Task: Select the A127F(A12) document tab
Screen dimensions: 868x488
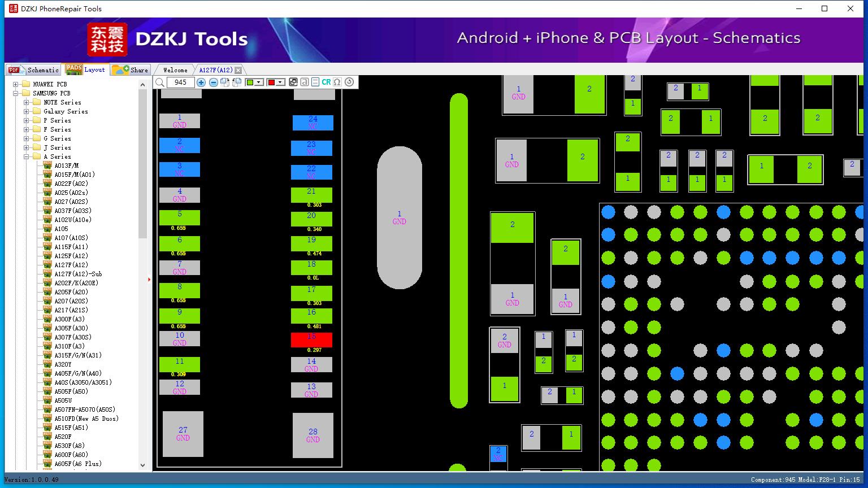Action: point(216,70)
